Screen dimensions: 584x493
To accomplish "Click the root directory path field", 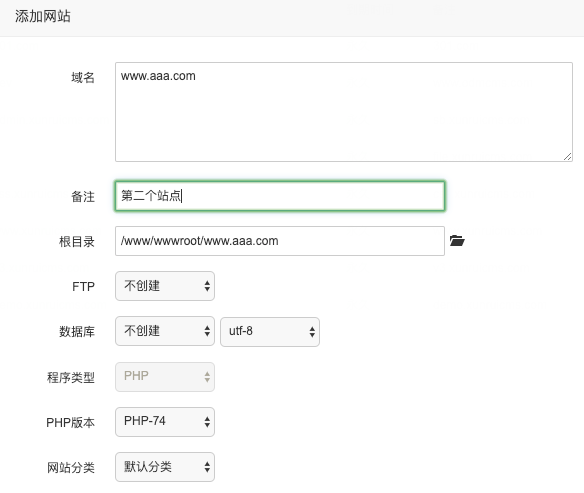I will 280,241.
